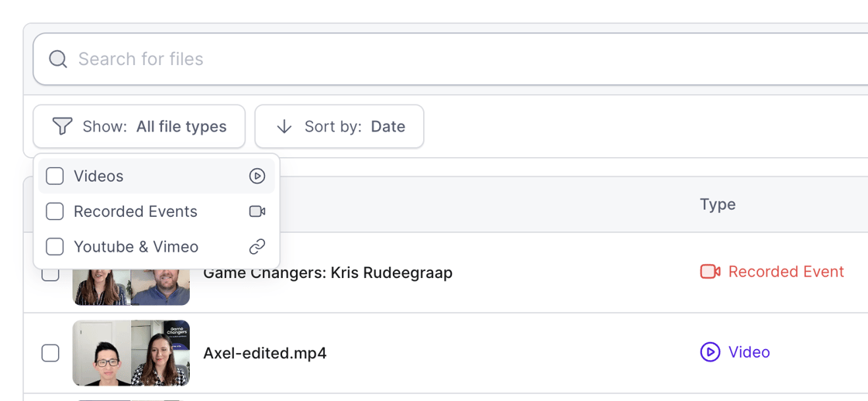Check the Recorded Events filter checkbox
Screen dimensions: 868x401
pos(54,211)
